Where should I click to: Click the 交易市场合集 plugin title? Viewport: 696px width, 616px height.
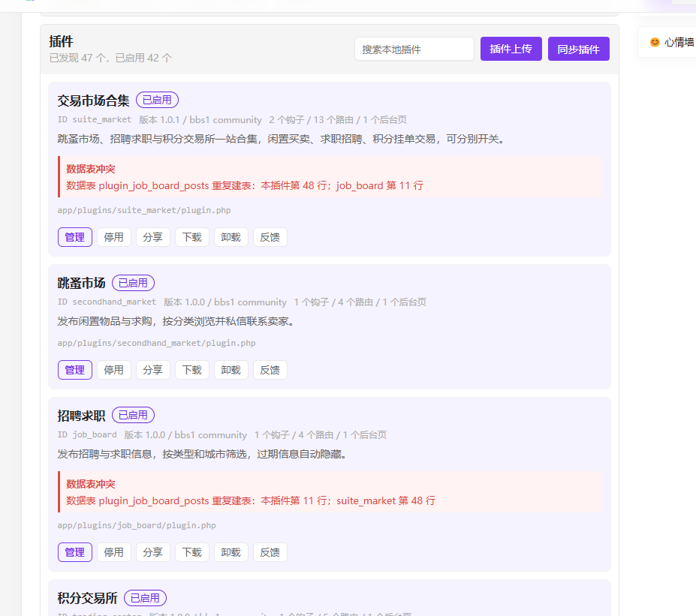(x=93, y=101)
